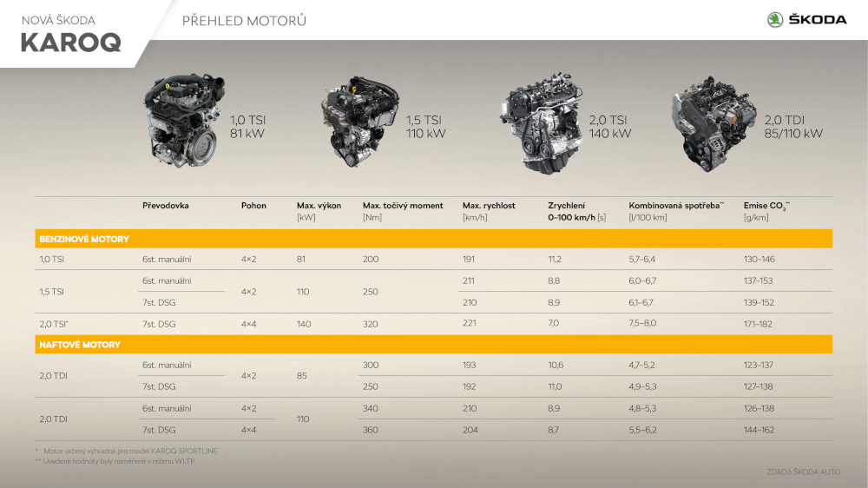Click the WLTP footnote line

coord(115,461)
